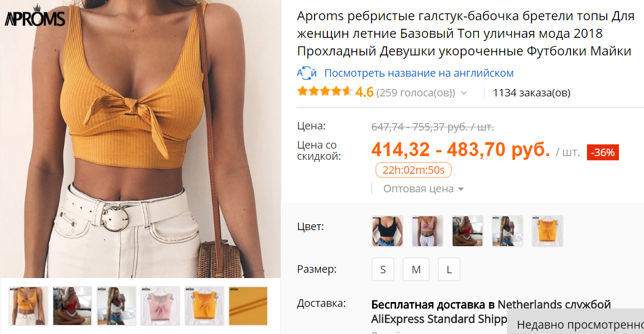Show the pink top gallery thumbnail
This screenshot has height=334, width=644.
click(x=160, y=306)
